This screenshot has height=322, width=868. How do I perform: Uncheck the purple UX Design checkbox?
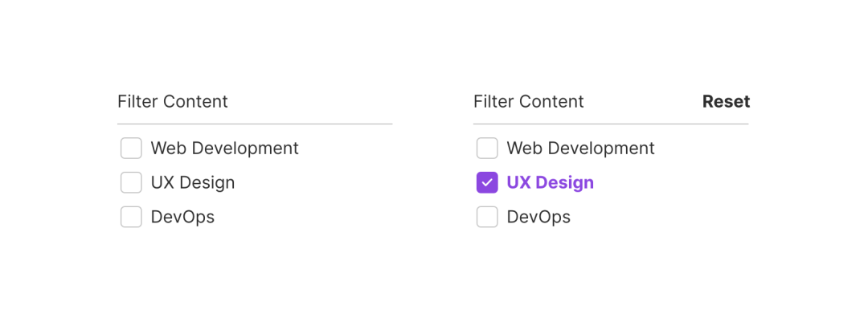[x=487, y=183]
